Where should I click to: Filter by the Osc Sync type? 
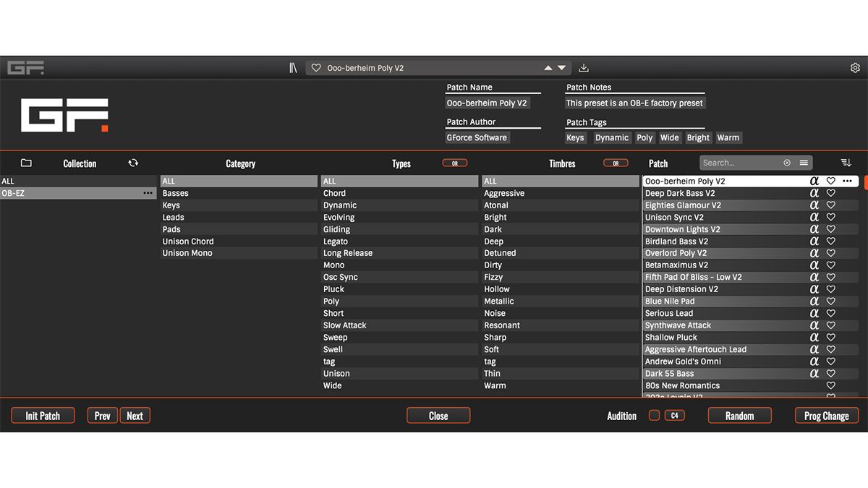pyautogui.click(x=399, y=277)
